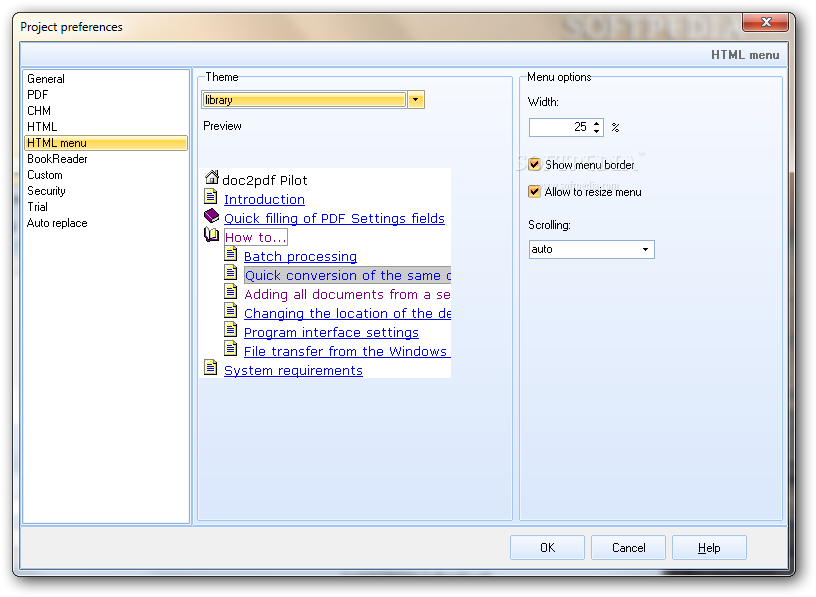
Task: Click the page icon beside Program interface settings
Action: coord(231,329)
